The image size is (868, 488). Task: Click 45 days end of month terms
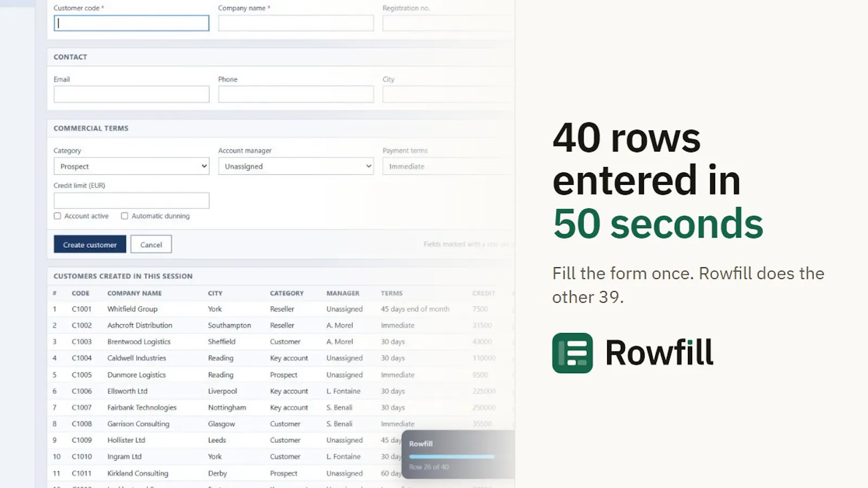pos(415,309)
